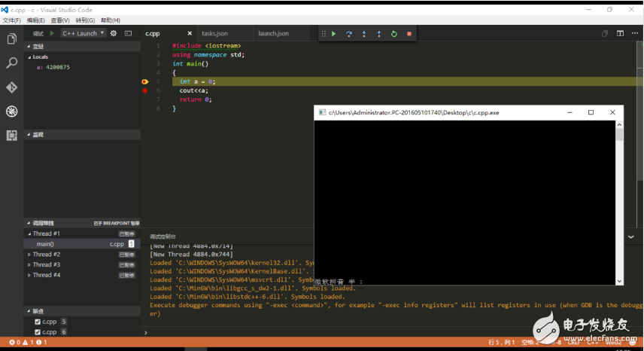Open the Go (G) menu
This screenshot has height=351, width=644.
pos(85,20)
